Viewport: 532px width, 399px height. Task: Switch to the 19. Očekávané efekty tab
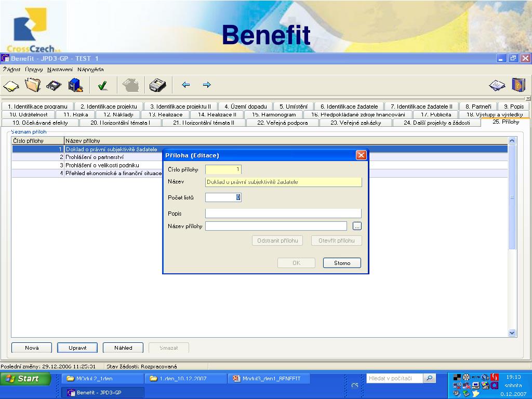(40, 123)
